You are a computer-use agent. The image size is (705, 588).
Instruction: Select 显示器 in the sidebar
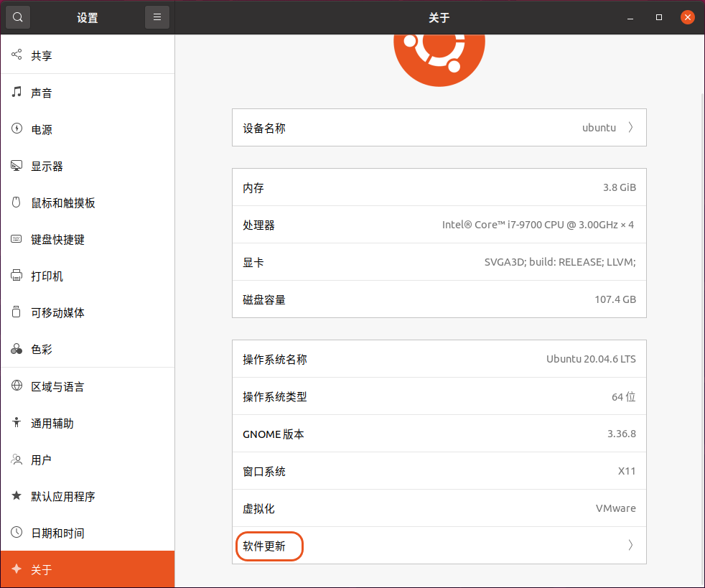coord(88,167)
